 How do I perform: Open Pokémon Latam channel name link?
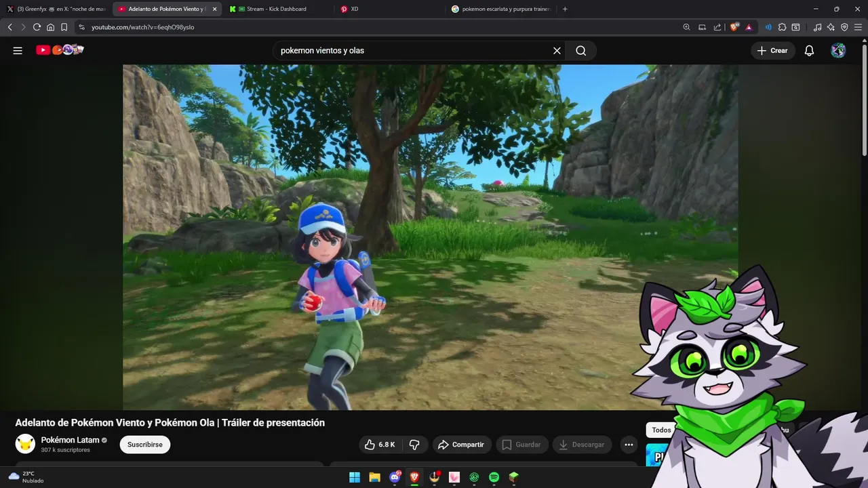[x=70, y=440]
